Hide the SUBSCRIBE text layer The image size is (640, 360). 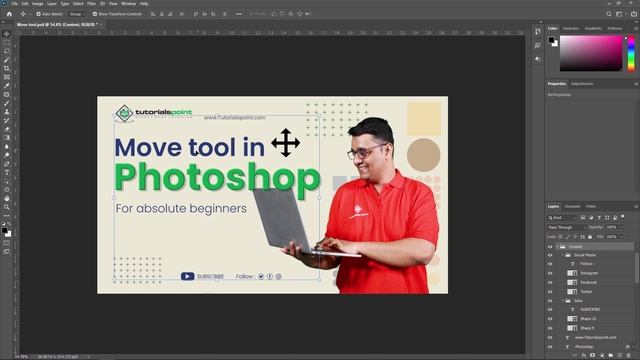[x=550, y=309]
